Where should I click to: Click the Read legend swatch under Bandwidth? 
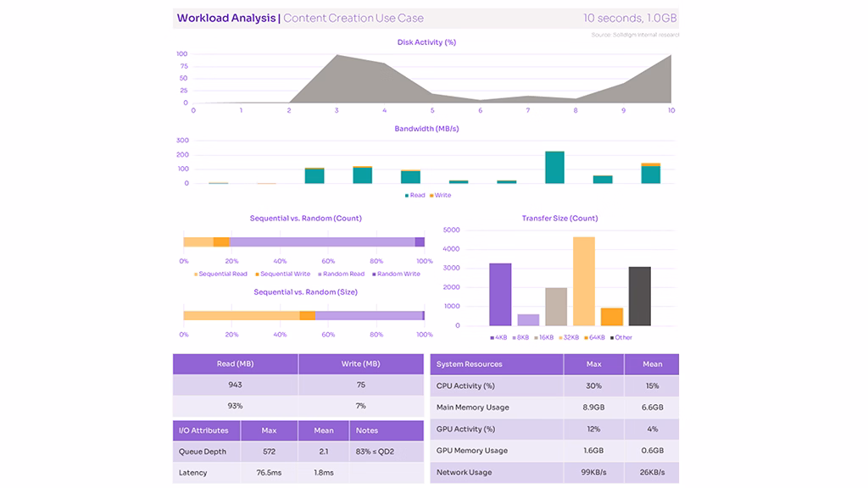coord(407,196)
